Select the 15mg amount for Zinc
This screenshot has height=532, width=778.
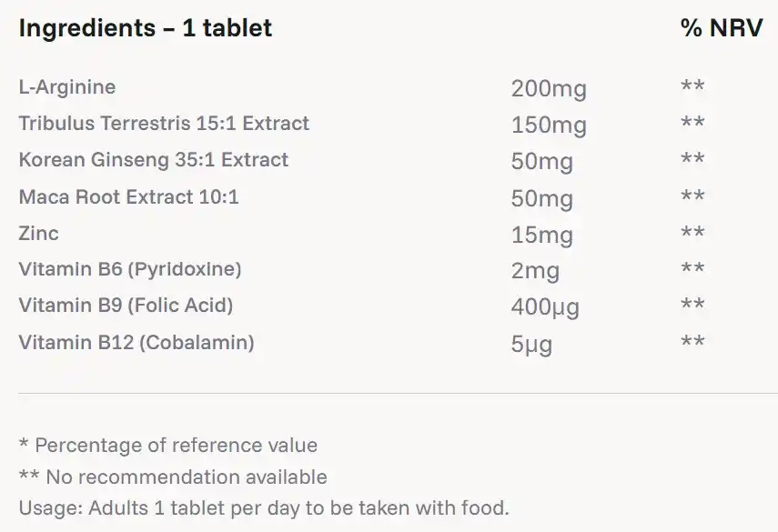click(542, 236)
